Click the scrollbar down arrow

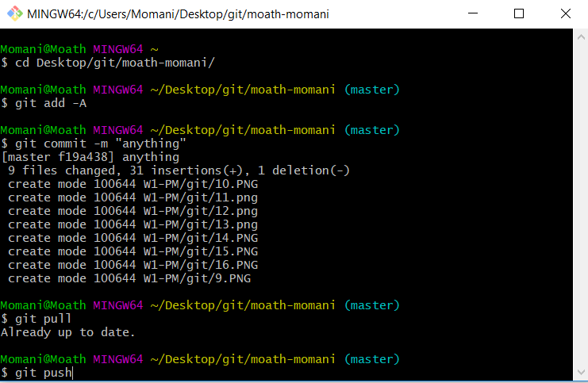tap(581, 373)
